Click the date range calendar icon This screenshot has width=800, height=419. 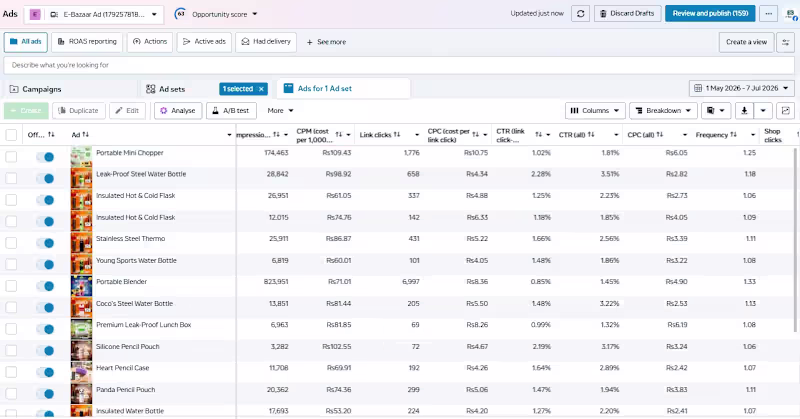click(698, 88)
